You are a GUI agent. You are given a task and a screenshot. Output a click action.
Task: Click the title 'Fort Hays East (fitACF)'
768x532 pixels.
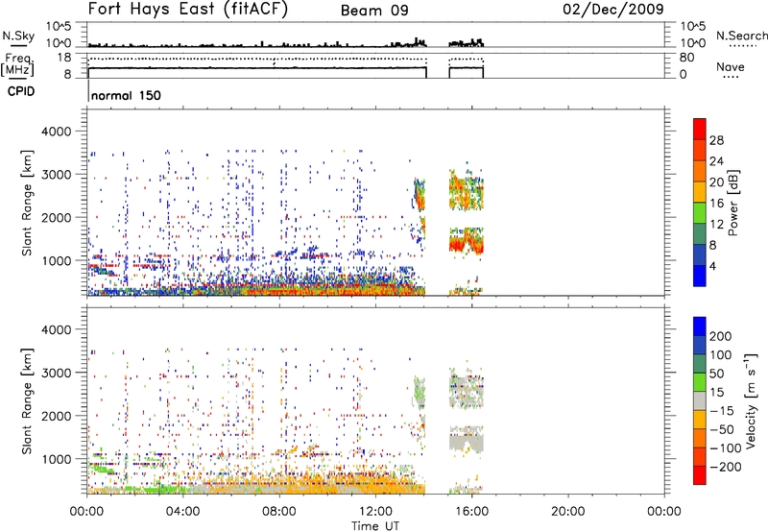[x=187, y=10]
